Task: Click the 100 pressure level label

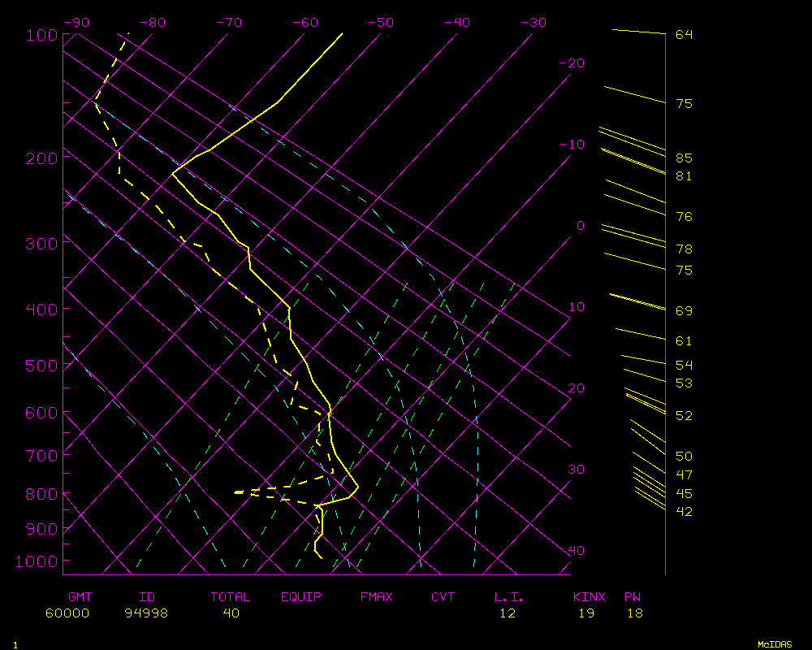Action: click(41, 35)
